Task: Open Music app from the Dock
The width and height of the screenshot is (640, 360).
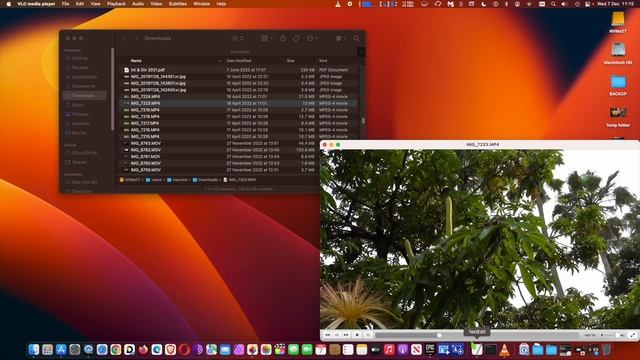Action: (389, 349)
